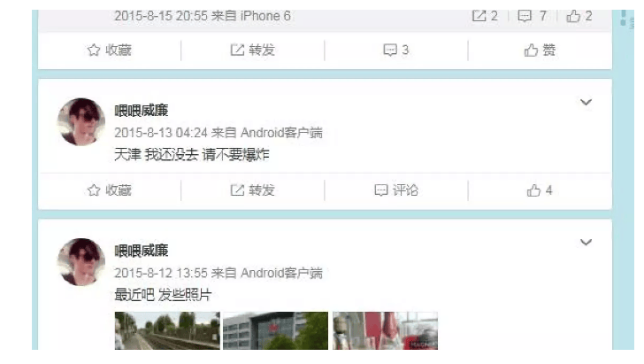Screen dimensions: 644x364
Task: Open the railway track photo thumbnail
Action: pos(167,330)
